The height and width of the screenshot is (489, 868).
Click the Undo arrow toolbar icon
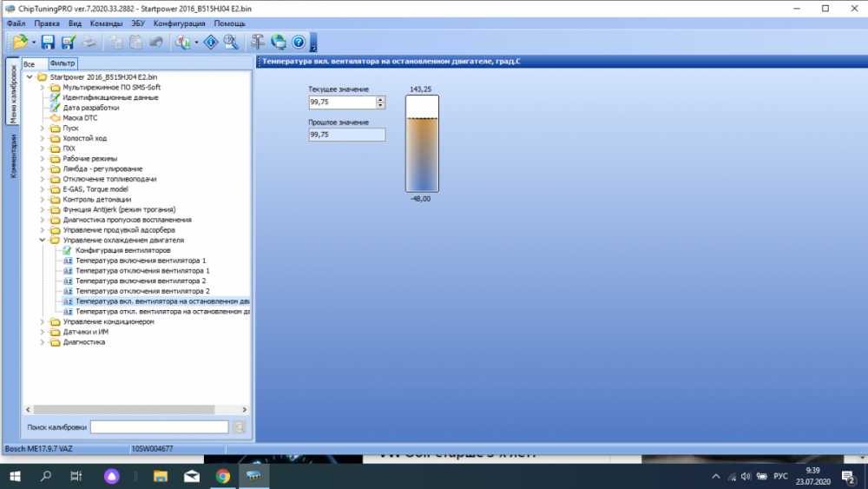click(156, 42)
